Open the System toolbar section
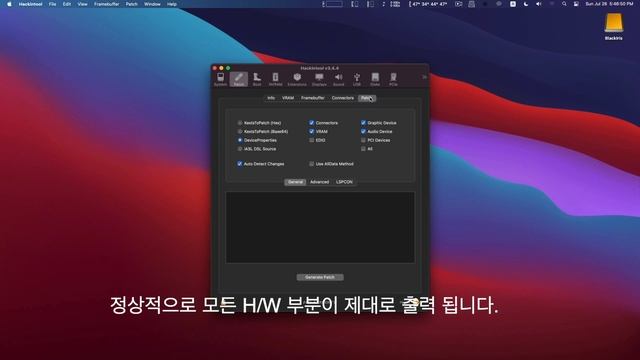 pos(220,79)
